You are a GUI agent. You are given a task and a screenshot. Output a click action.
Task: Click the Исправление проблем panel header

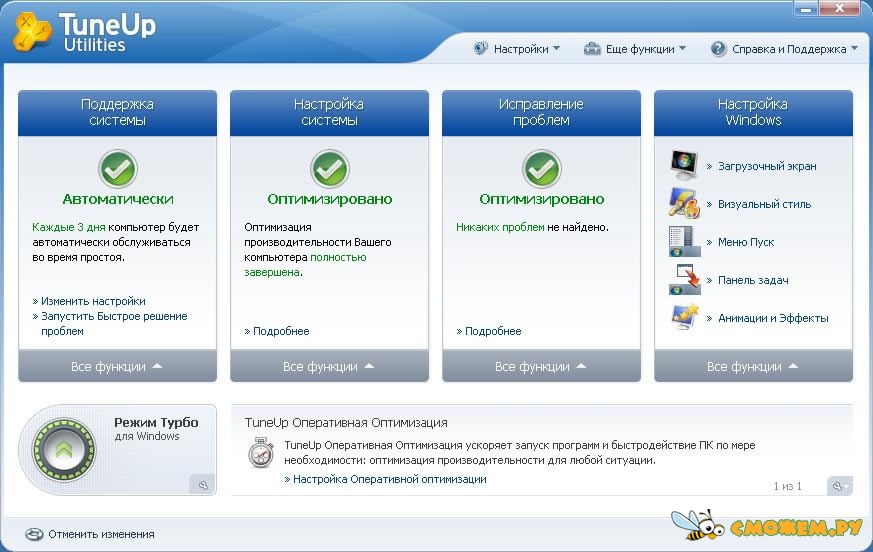[542, 113]
